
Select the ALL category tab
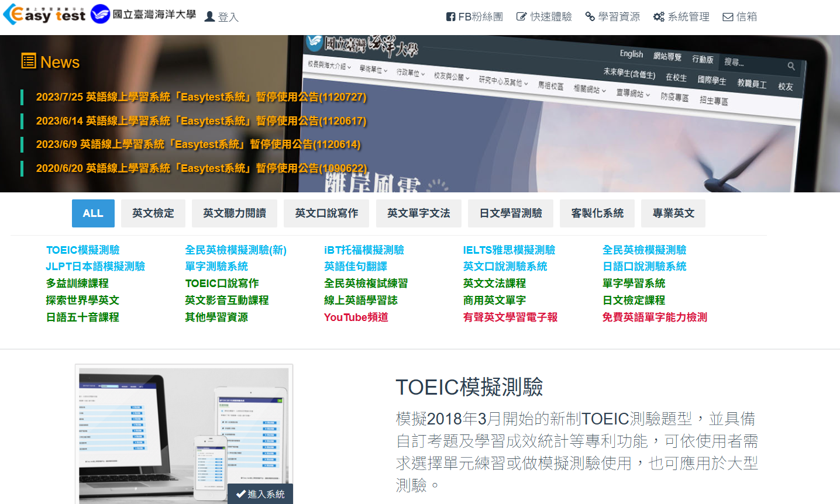pyautogui.click(x=93, y=213)
